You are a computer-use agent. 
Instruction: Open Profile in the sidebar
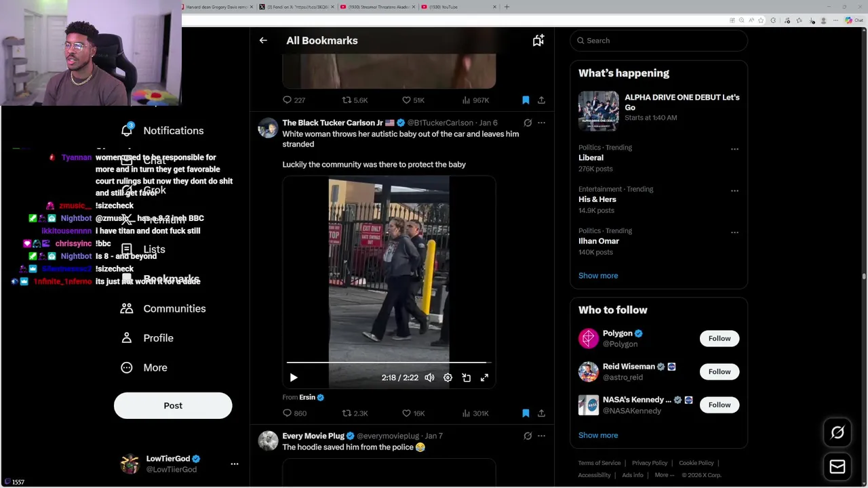point(148,338)
